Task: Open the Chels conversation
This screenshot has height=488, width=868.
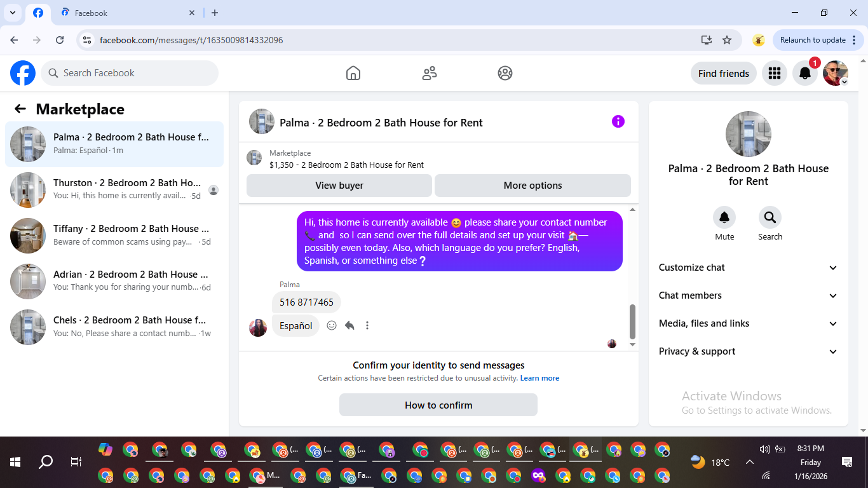Action: point(114,327)
